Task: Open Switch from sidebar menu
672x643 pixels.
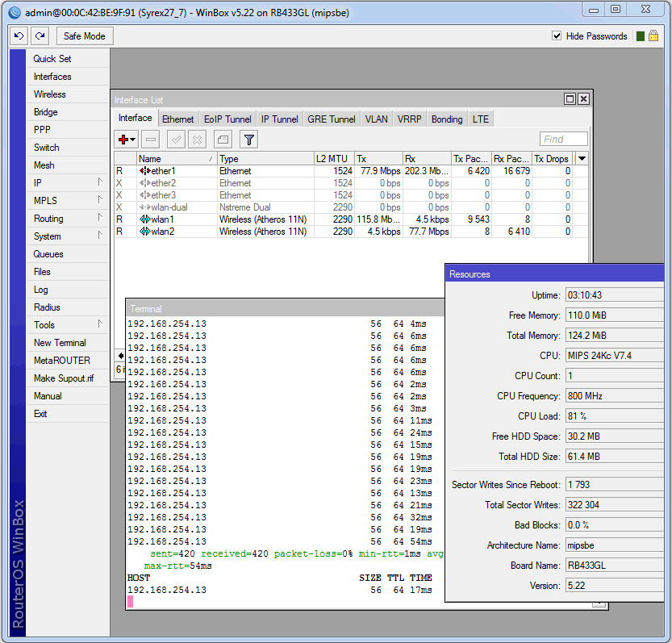Action: pyautogui.click(x=67, y=148)
